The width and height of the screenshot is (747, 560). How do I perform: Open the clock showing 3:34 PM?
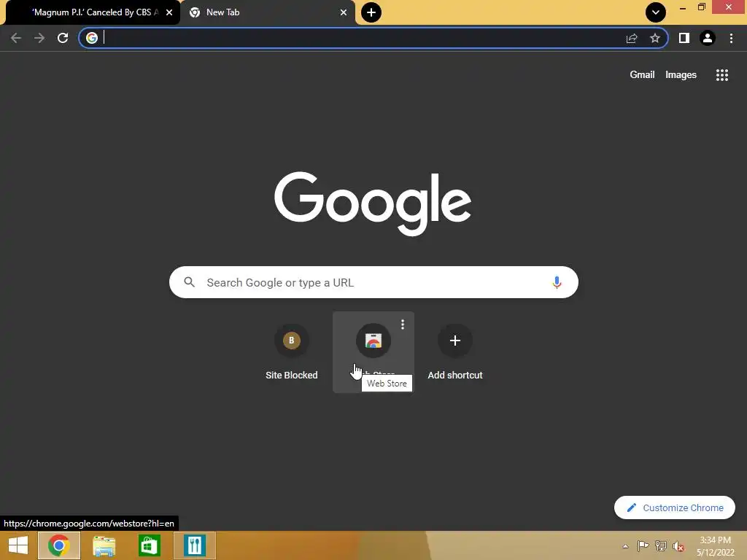[x=715, y=546]
